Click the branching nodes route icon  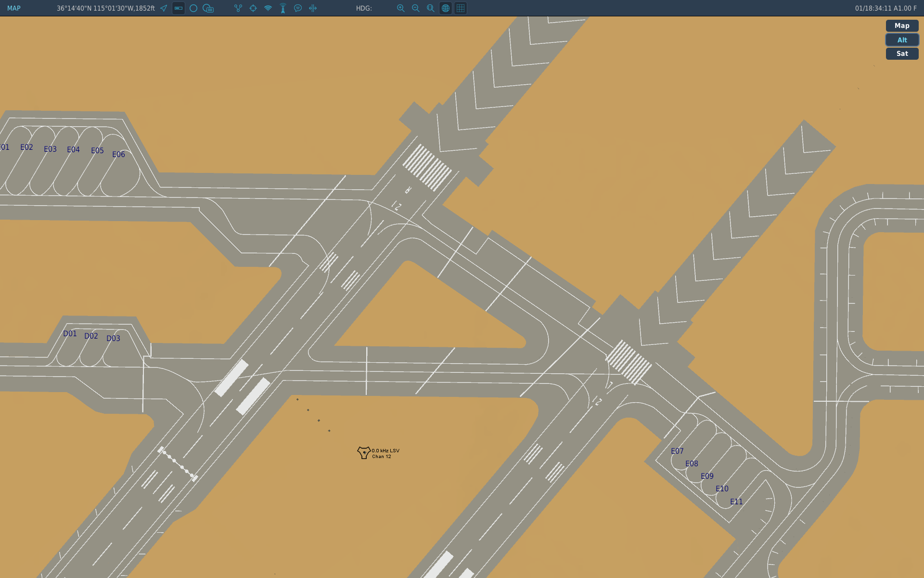click(x=238, y=8)
